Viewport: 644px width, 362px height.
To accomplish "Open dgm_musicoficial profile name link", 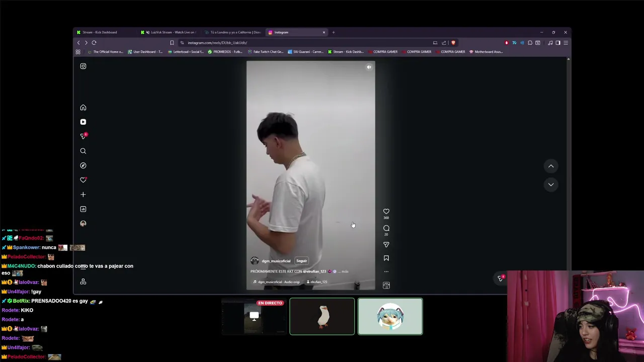I will pos(276,261).
